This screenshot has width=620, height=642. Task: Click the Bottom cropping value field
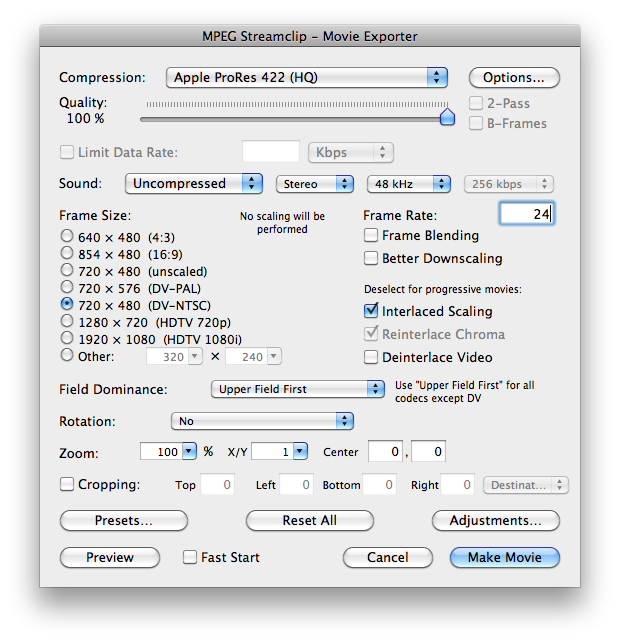coord(379,484)
